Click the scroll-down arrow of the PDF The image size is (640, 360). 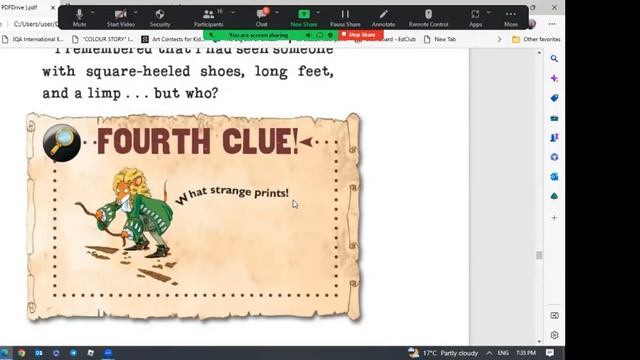tap(539, 341)
